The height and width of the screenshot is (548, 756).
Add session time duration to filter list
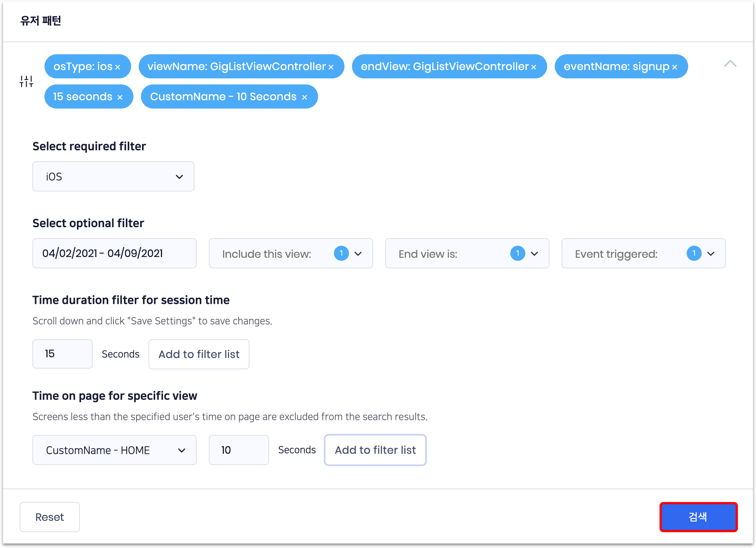click(199, 354)
